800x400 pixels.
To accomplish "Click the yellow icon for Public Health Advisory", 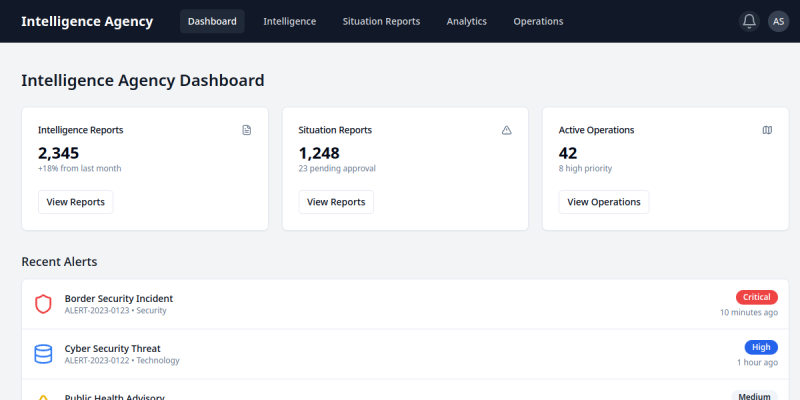I will [x=43, y=397].
